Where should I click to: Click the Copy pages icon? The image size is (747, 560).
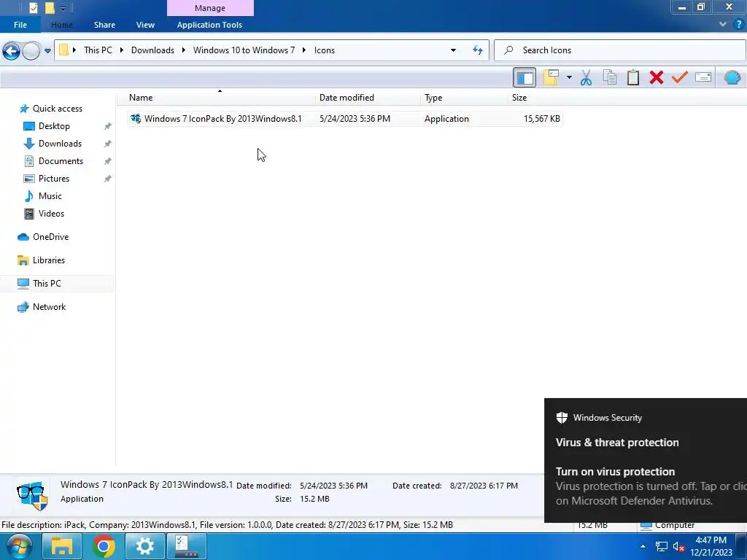pos(610,77)
